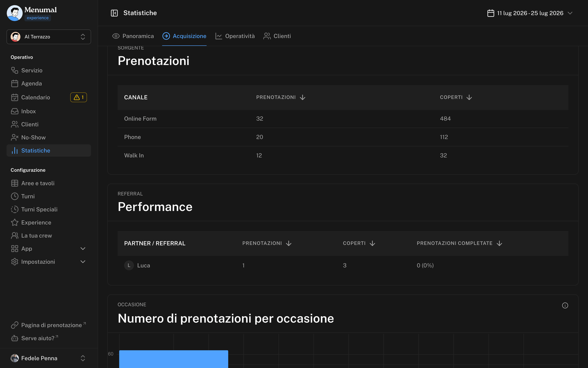Image resolution: width=588 pixels, height=368 pixels.
Task: Open the Inbox tray icon
Action: pos(15,111)
